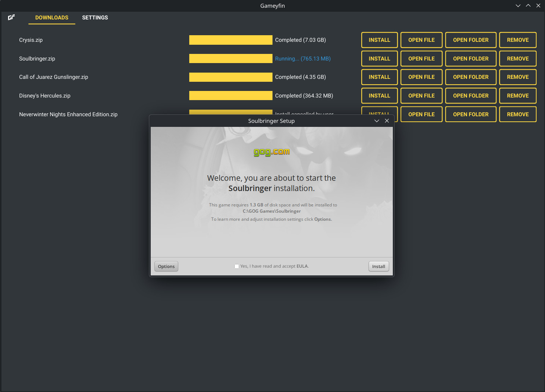This screenshot has width=545, height=392.
Task: Click the Gameyfin window title
Action: click(x=272, y=6)
